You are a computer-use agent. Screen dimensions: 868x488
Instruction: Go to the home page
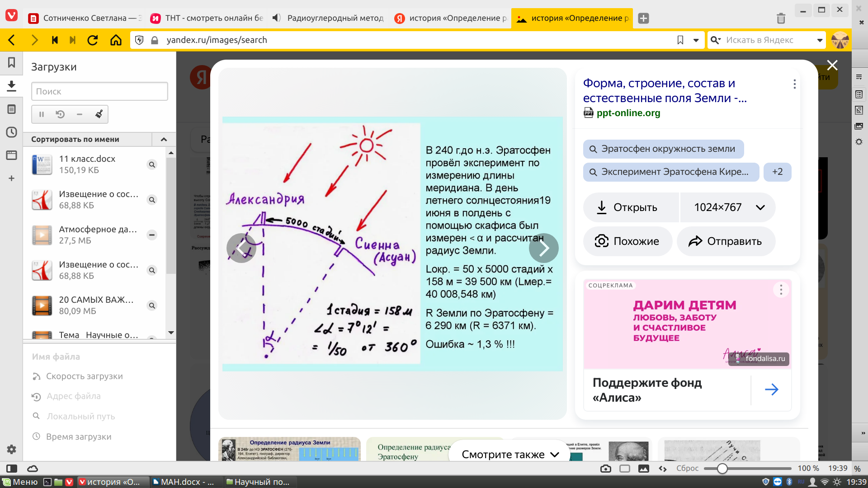(x=116, y=40)
